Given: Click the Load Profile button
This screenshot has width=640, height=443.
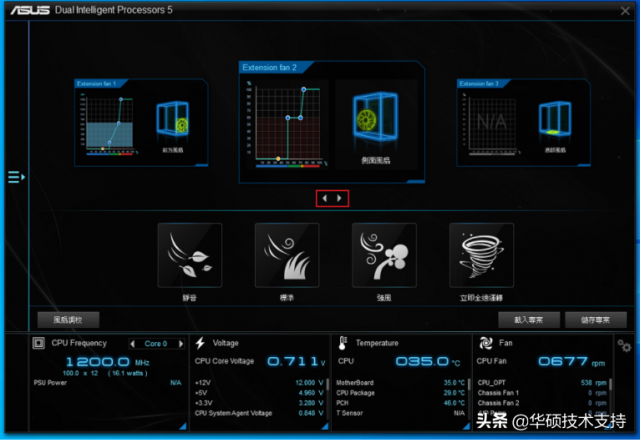Looking at the screenshot, I should (529, 320).
